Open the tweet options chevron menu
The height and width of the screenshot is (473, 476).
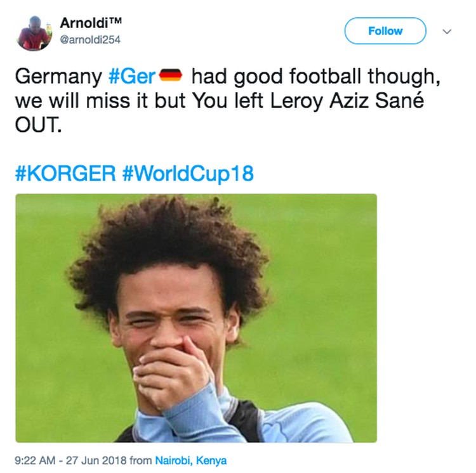point(447,31)
